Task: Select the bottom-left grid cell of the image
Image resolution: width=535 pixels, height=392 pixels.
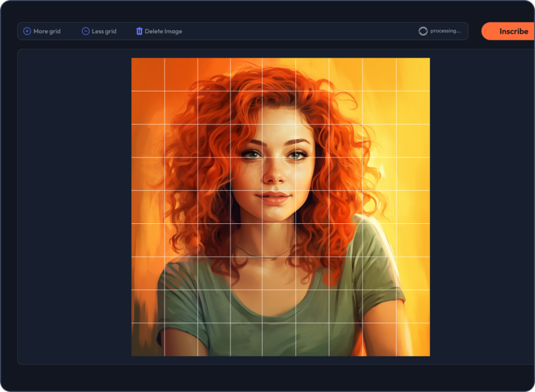Action: [147, 340]
